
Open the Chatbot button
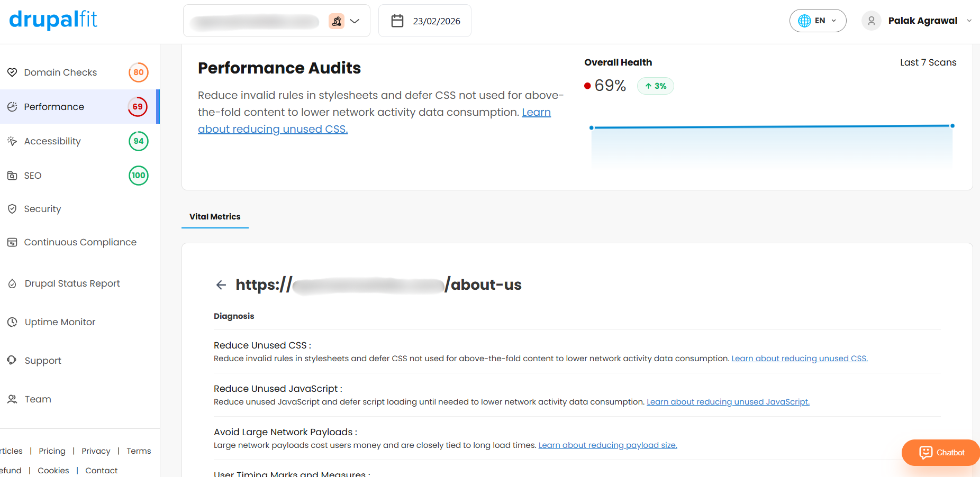point(940,453)
